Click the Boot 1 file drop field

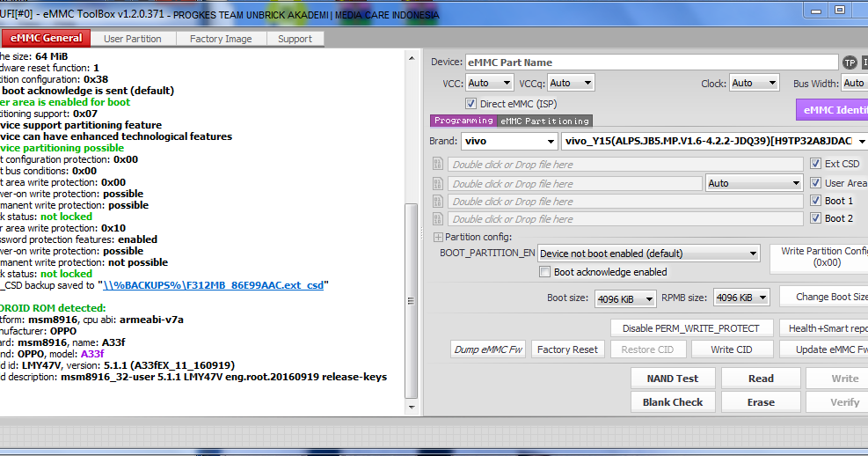(625, 201)
